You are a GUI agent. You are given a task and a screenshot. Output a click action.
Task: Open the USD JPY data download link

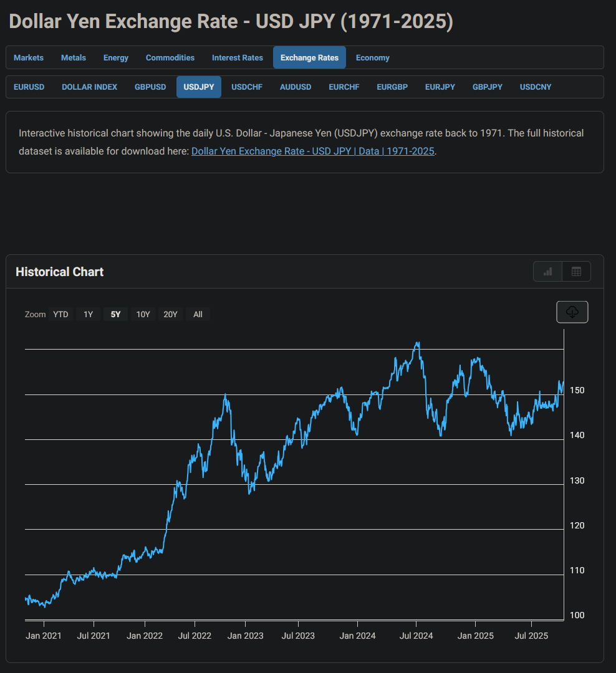click(x=313, y=151)
